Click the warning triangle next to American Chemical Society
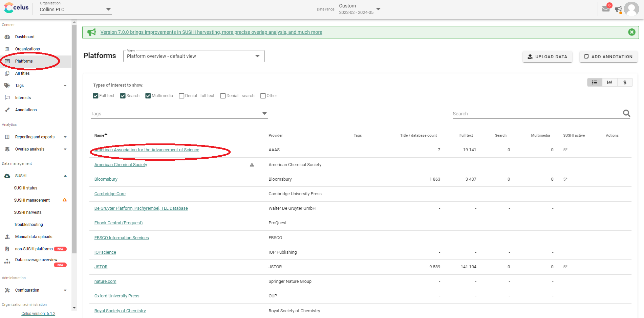This screenshot has height=318, width=644. 252,165
